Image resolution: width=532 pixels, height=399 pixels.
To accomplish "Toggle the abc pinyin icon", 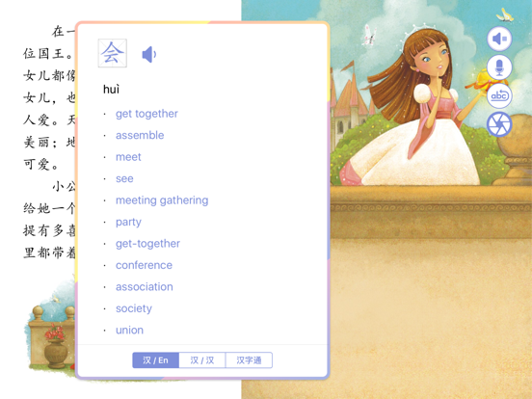I will (x=499, y=95).
